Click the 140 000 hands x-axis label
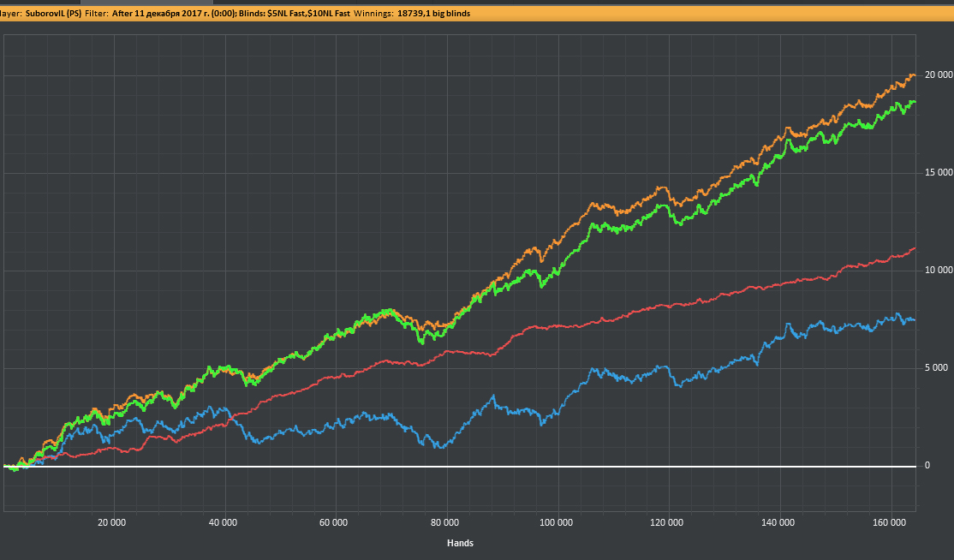 [779, 521]
